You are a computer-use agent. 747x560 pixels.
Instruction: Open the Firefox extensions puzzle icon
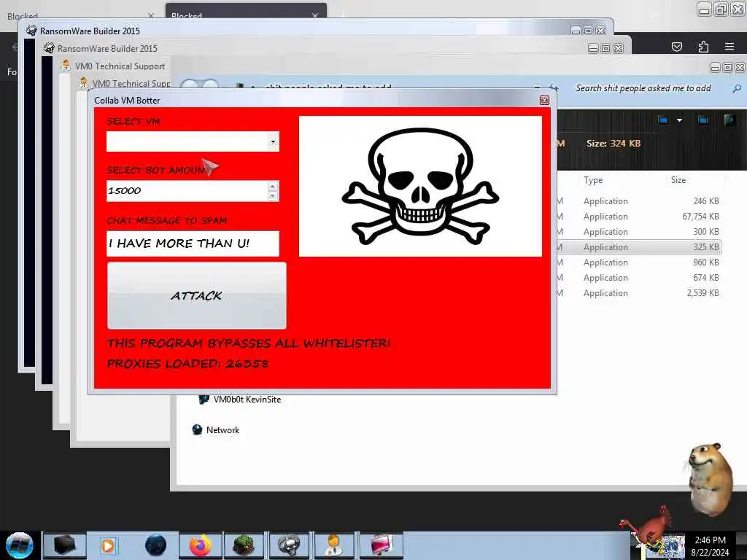(x=703, y=47)
